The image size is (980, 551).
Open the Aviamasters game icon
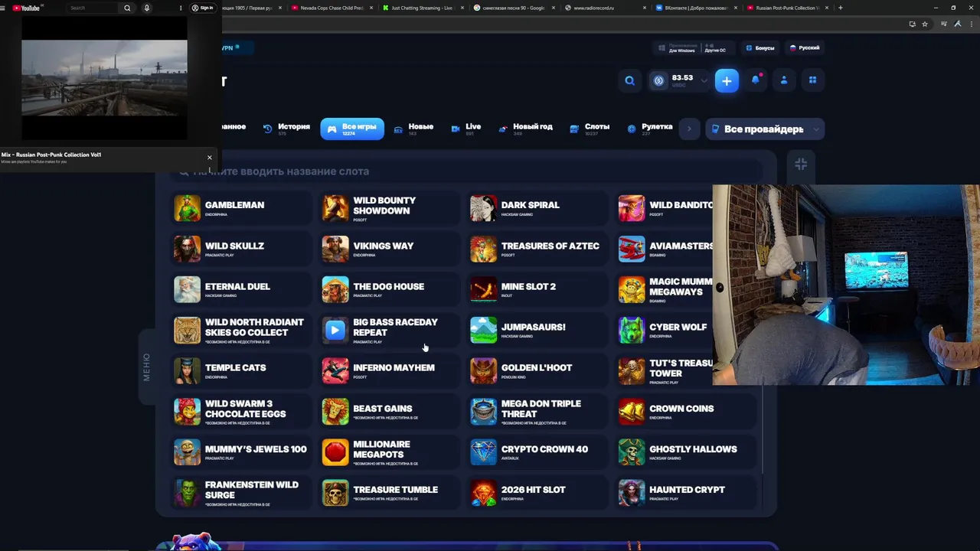click(x=632, y=249)
